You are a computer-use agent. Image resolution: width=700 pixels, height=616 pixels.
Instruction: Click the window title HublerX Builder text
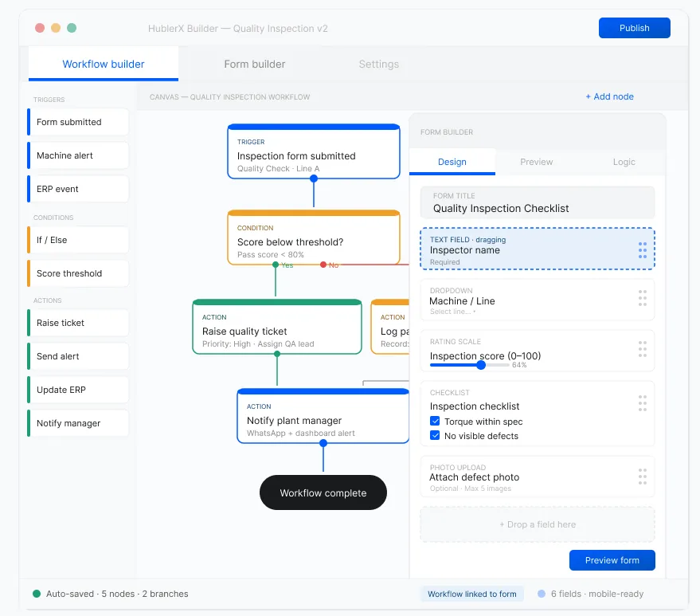pyautogui.click(x=238, y=28)
